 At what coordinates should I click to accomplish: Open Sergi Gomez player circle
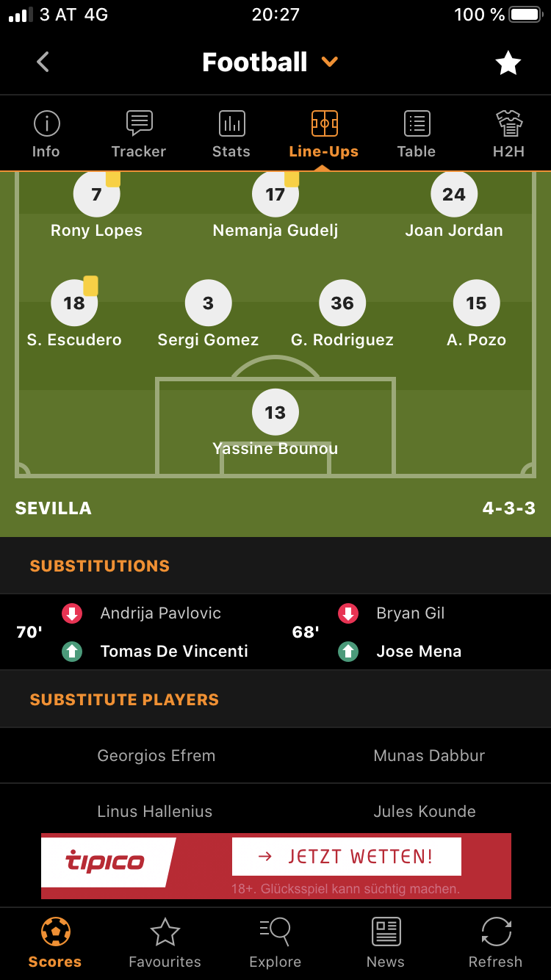[208, 303]
